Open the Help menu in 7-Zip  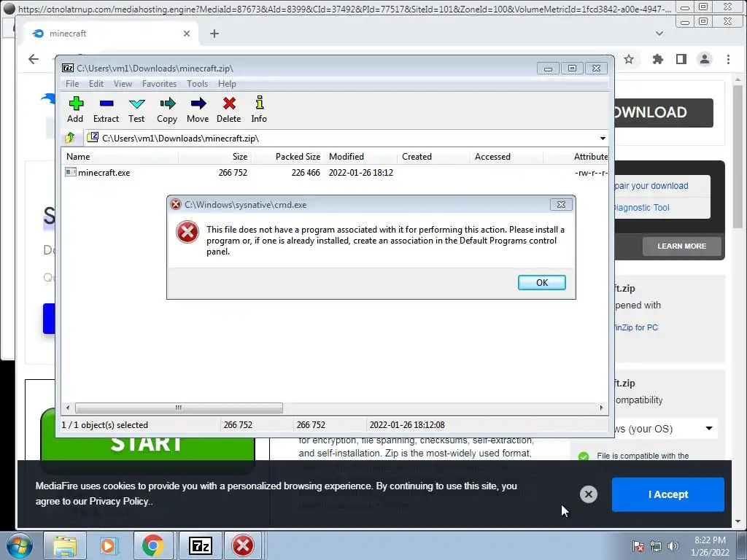(227, 84)
